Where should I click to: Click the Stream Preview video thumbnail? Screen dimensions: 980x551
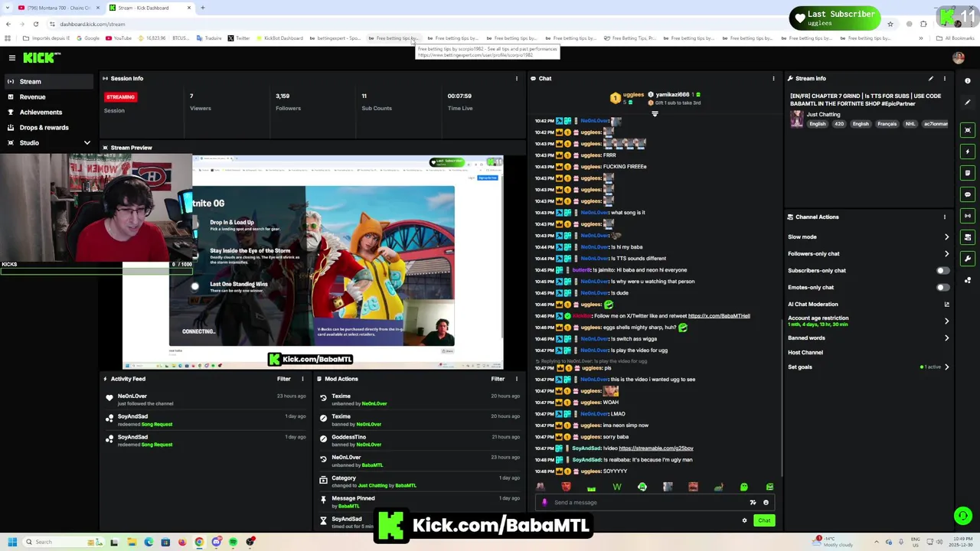click(313, 262)
